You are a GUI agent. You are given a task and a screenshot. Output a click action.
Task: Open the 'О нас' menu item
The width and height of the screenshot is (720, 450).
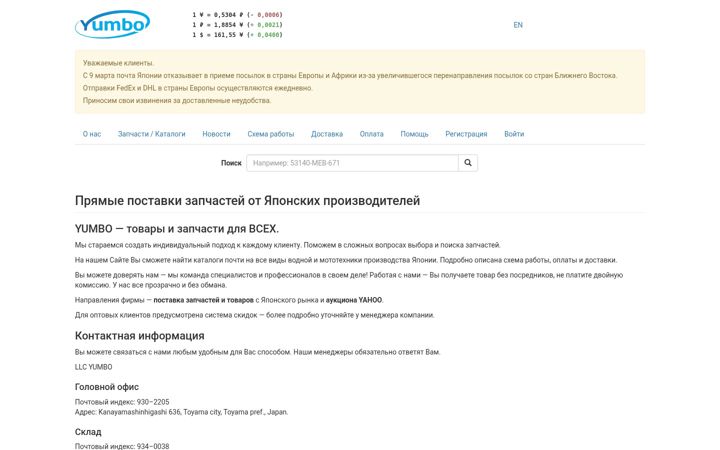pyautogui.click(x=92, y=134)
